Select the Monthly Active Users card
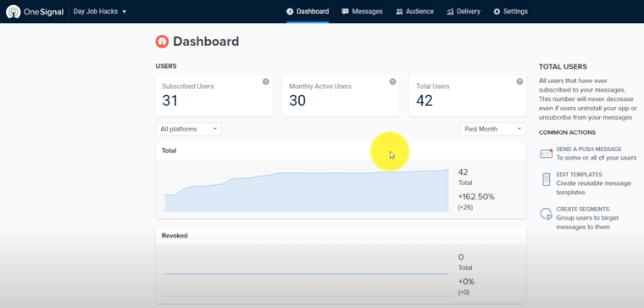The width and height of the screenshot is (644, 308). pyautogui.click(x=341, y=95)
